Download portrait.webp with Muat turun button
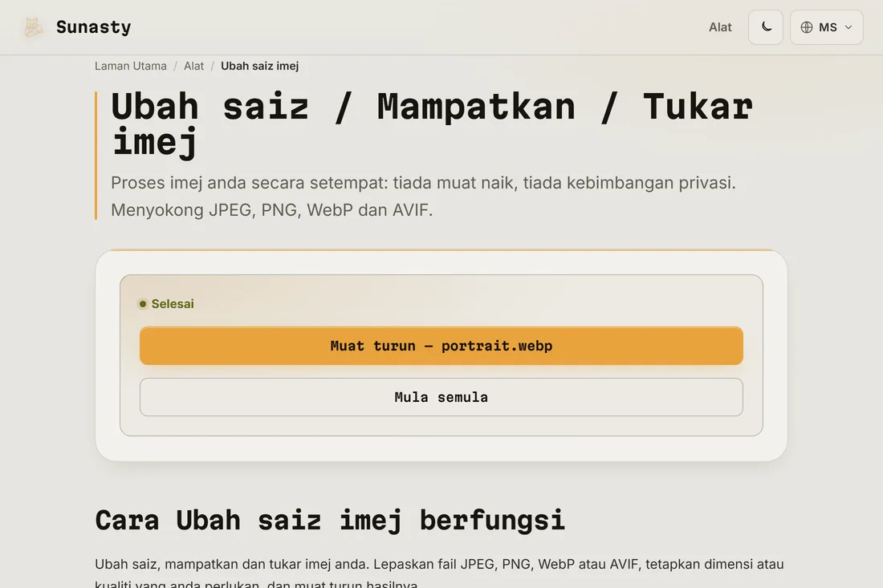The image size is (883, 588). [441, 346]
